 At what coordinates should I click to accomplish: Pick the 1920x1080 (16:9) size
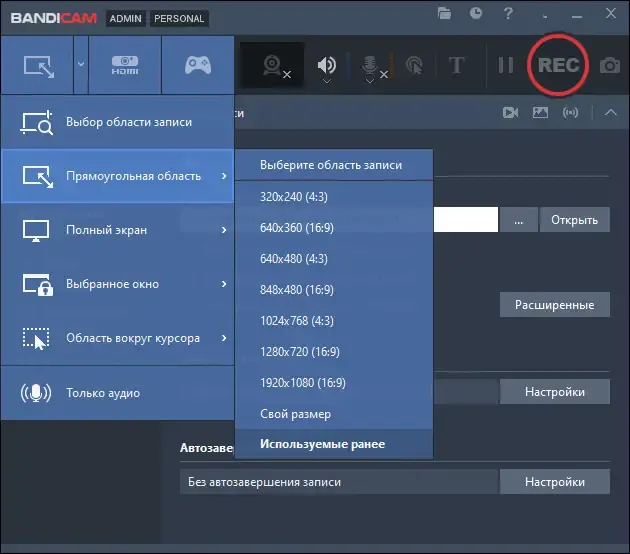[x=334, y=382]
